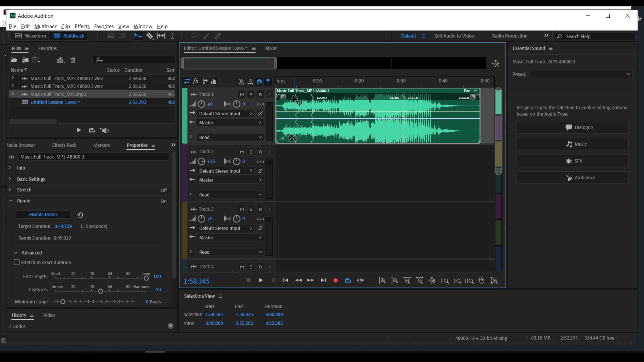Click the Record button in transport
Viewport: 644px width, 362px height.
tap(335, 280)
